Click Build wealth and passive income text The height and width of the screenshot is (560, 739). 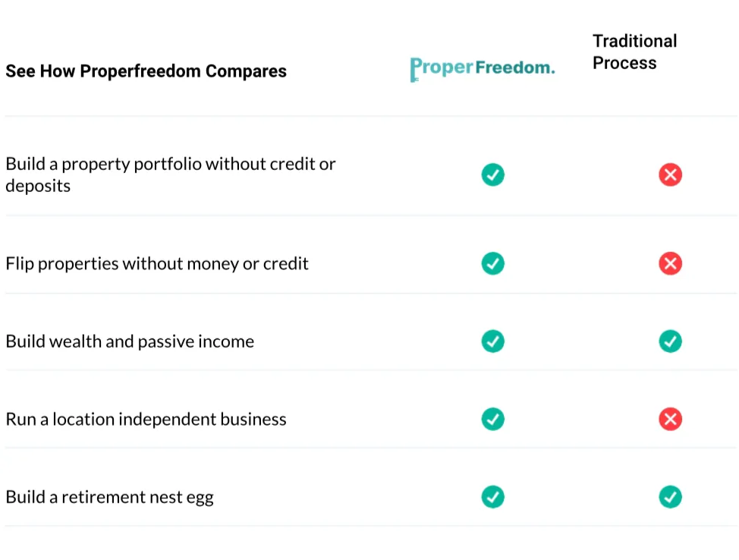click(130, 341)
